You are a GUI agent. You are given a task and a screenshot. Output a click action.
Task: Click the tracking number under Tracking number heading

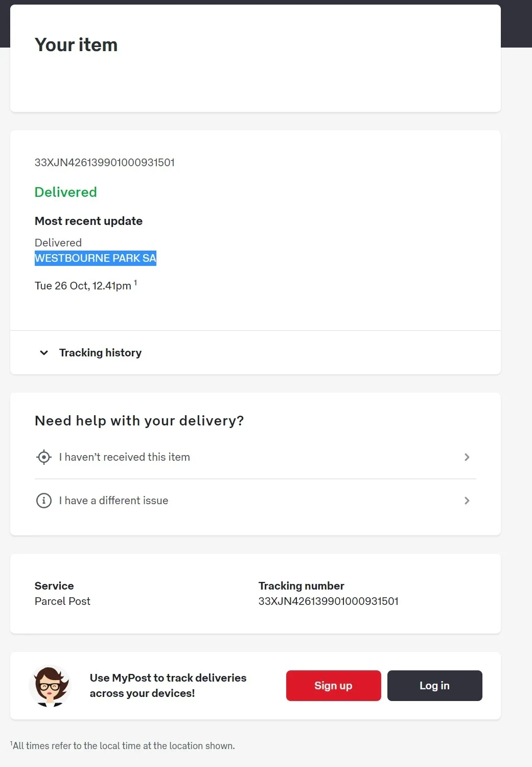[x=328, y=601]
